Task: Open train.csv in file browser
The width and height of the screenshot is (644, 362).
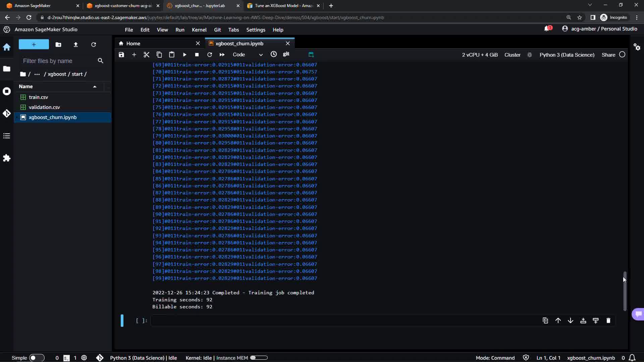Action: [38, 97]
